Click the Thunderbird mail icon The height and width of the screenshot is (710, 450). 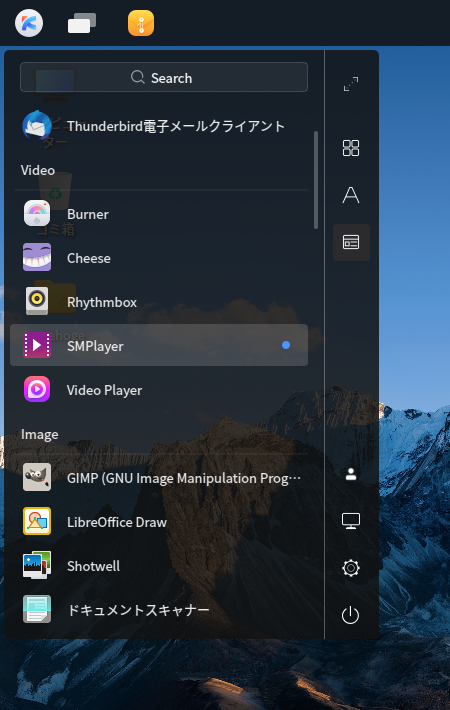[x=37, y=125]
